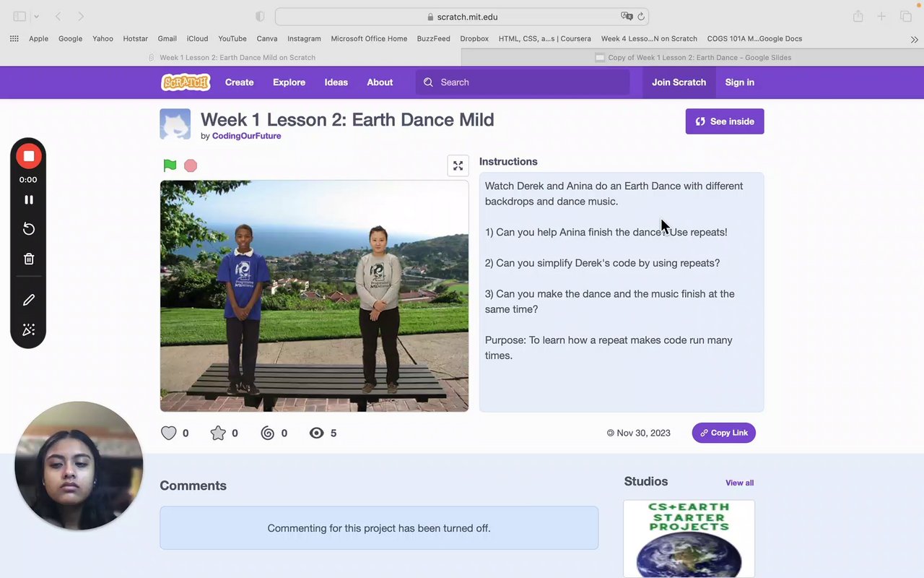
Task: Click the Comments heading
Action: [x=193, y=486]
